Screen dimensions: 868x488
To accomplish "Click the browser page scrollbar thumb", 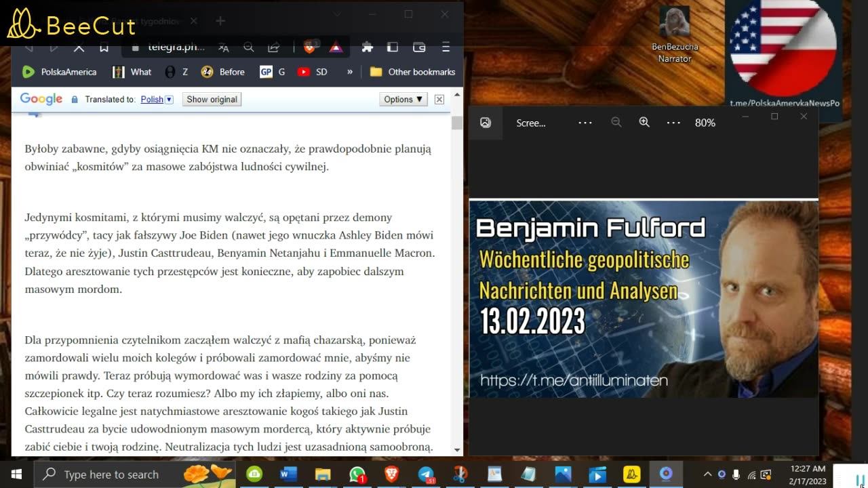I will [457, 123].
